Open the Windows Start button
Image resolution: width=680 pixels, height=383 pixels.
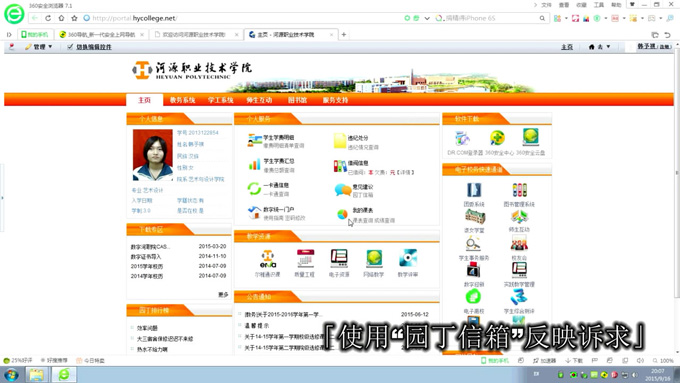point(11,375)
